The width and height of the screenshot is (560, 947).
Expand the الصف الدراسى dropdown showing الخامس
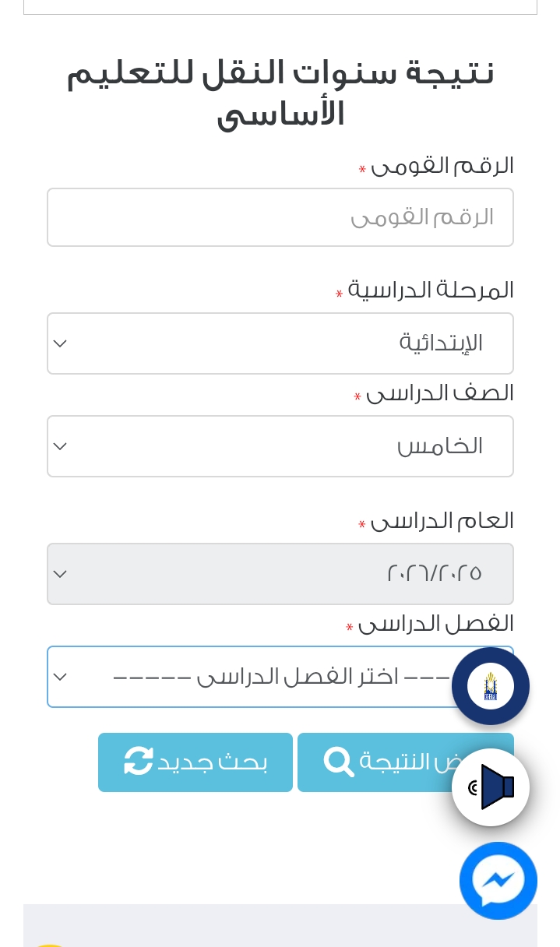[x=280, y=446]
